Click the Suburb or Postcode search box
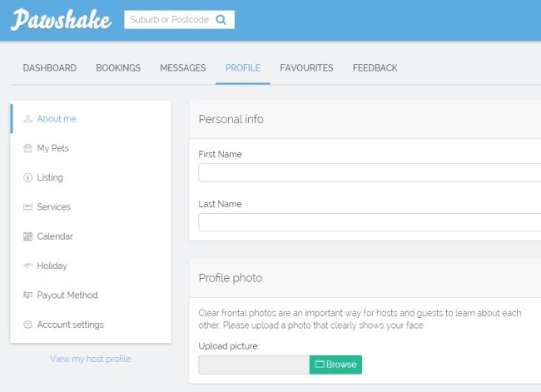 point(171,20)
